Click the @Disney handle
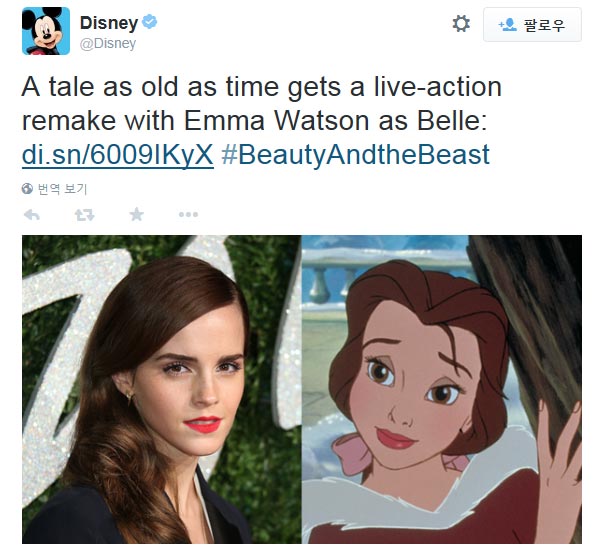 108,43
